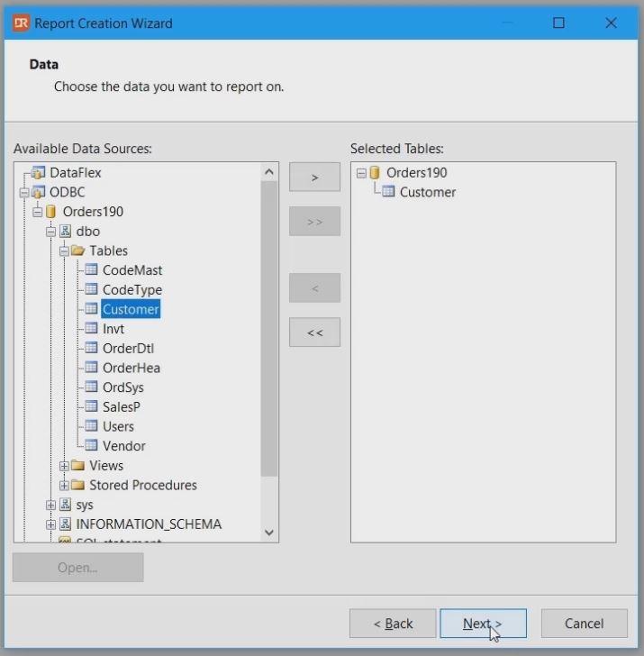The image size is (644, 656).
Task: Click the Customer table icon in Selected Tables
Action: click(388, 192)
